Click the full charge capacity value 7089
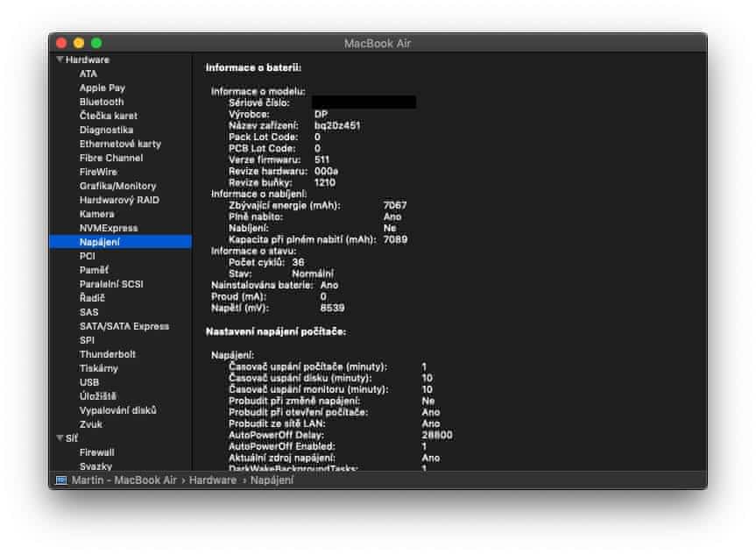The image size is (756, 554). tap(395, 239)
